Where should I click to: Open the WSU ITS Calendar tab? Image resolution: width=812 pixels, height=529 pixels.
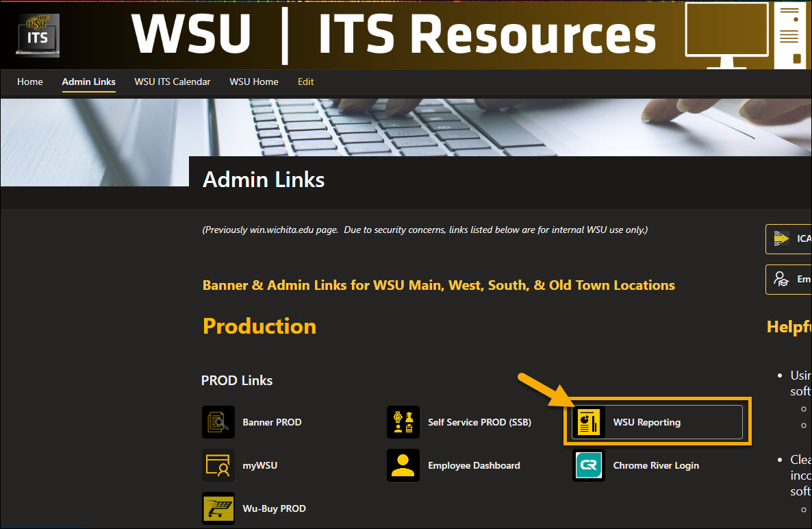(x=172, y=82)
